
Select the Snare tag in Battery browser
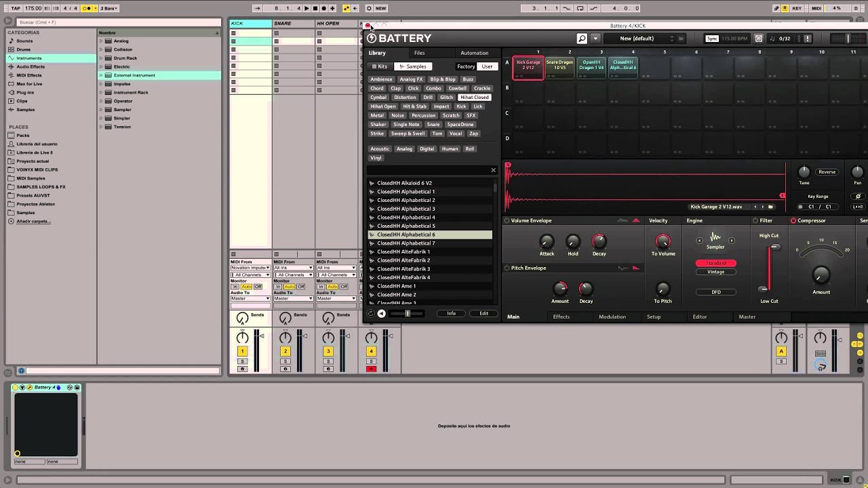433,124
